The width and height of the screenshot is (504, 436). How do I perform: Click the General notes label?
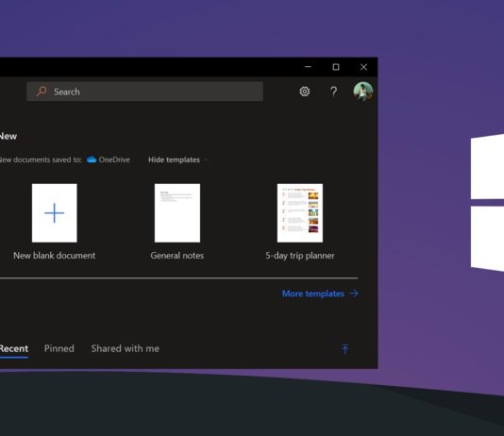(x=177, y=256)
